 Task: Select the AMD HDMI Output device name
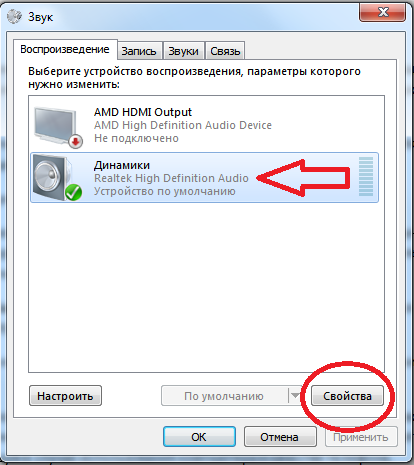point(143,112)
